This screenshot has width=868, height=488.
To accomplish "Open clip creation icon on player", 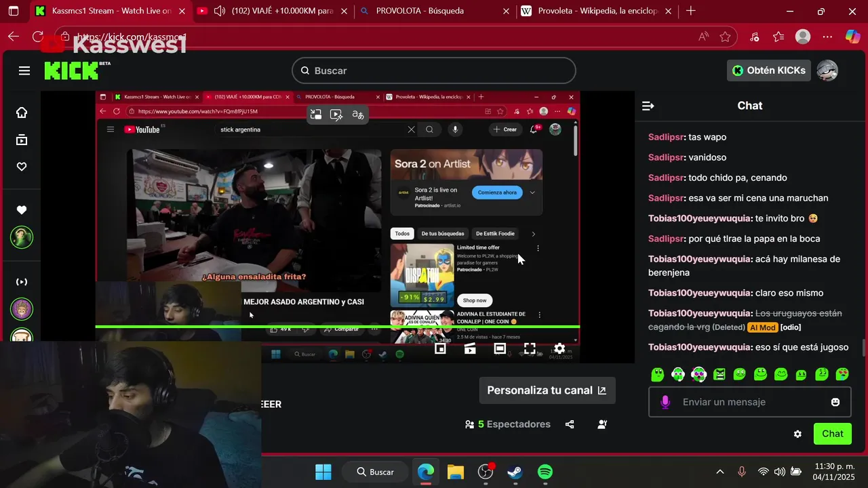I will [x=470, y=348].
